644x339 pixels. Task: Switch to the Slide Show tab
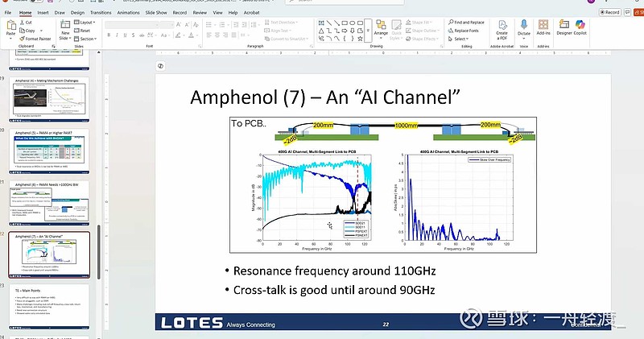(x=156, y=13)
